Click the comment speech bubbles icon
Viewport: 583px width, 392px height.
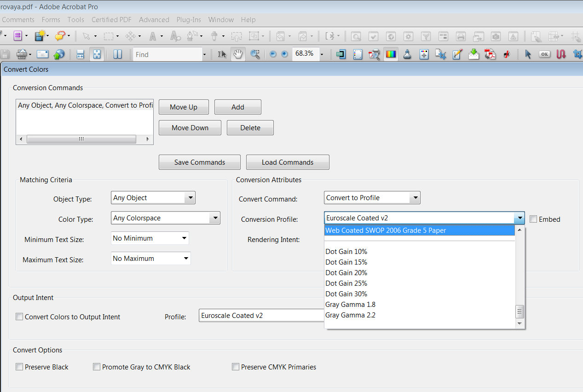pyautogui.click(x=60, y=35)
